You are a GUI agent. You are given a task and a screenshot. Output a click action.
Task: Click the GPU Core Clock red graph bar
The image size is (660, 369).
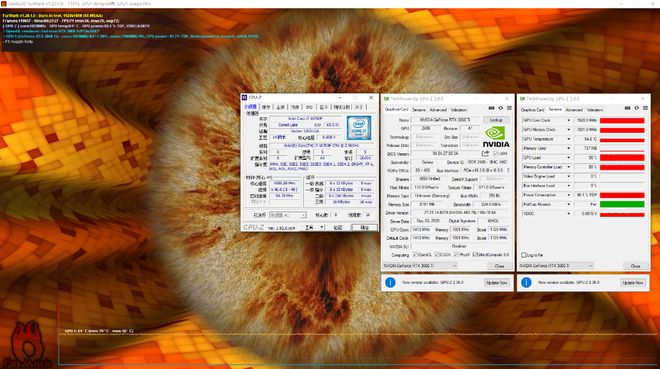(x=622, y=120)
